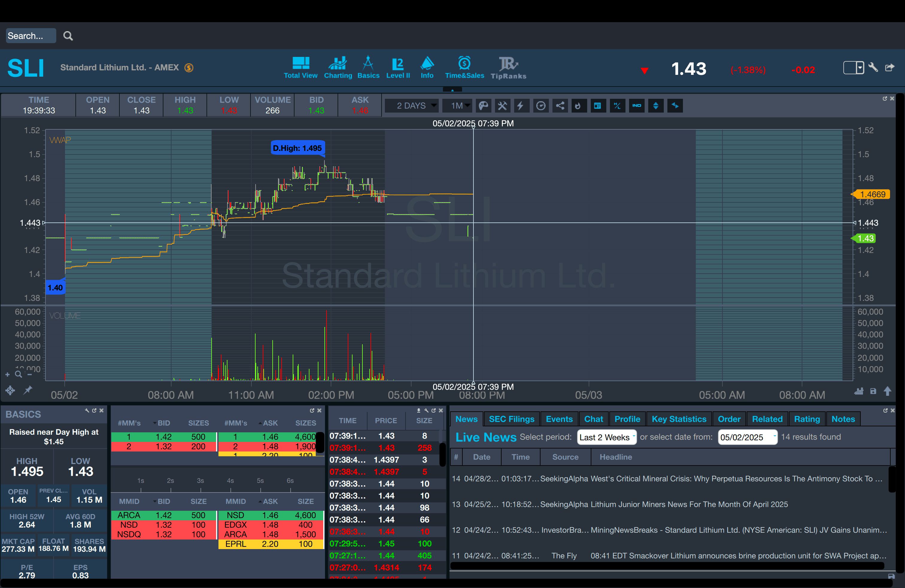The image size is (905, 588).
Task: Switch to the SEC Filings tab
Action: pos(511,419)
